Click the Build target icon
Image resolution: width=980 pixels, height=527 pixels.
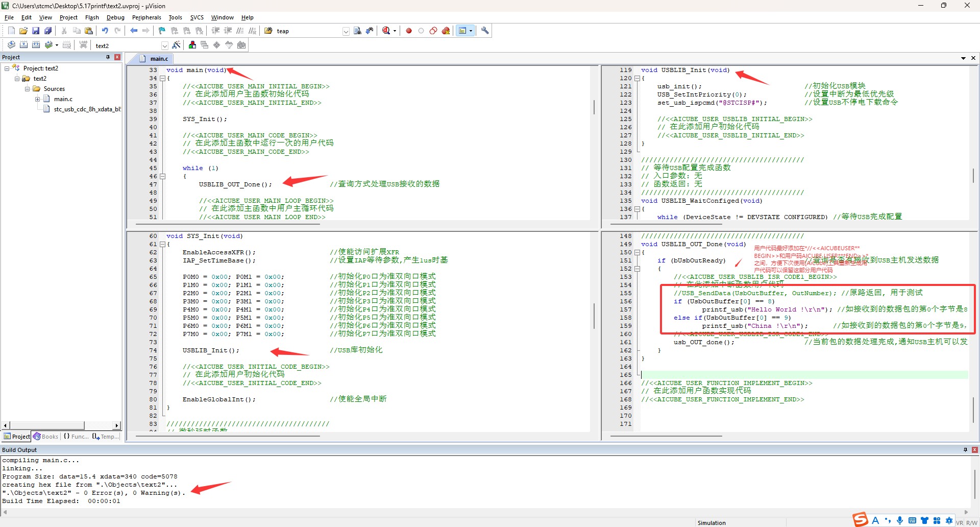click(23, 45)
